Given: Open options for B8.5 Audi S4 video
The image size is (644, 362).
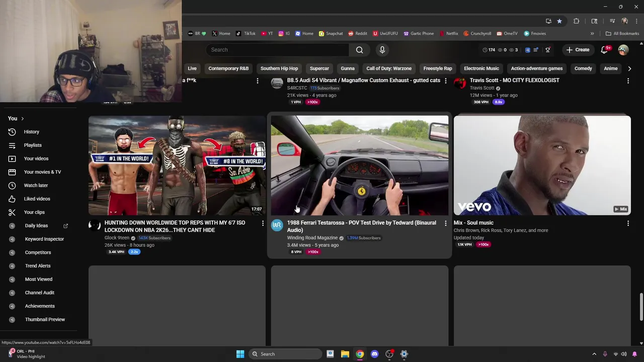Looking at the screenshot, I should (x=445, y=80).
